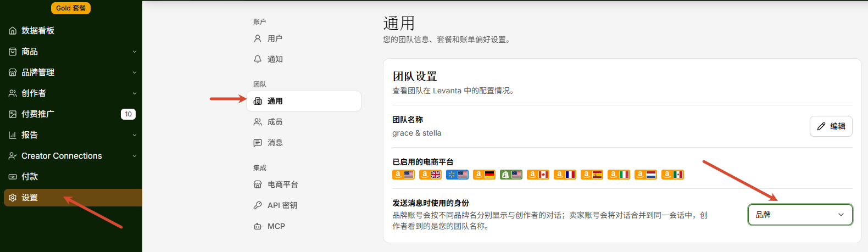Click the 团队名称 label
Screen dimensions: 868x252
click(408, 120)
